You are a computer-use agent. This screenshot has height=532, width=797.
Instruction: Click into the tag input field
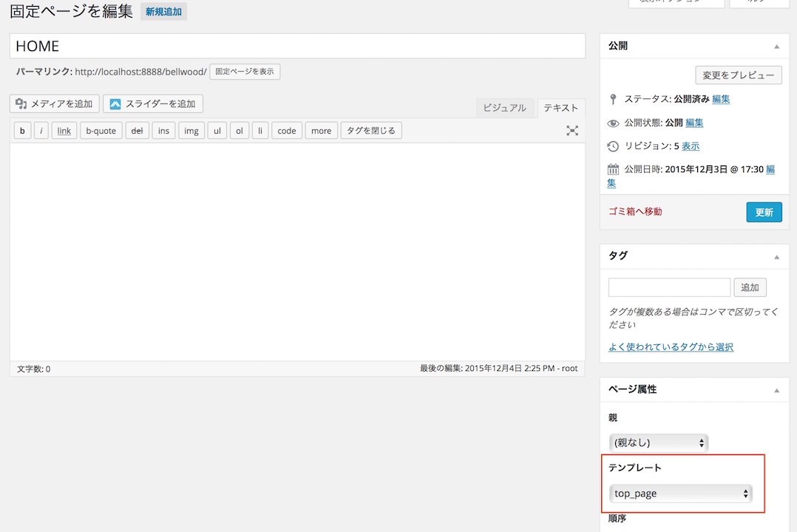click(x=669, y=287)
